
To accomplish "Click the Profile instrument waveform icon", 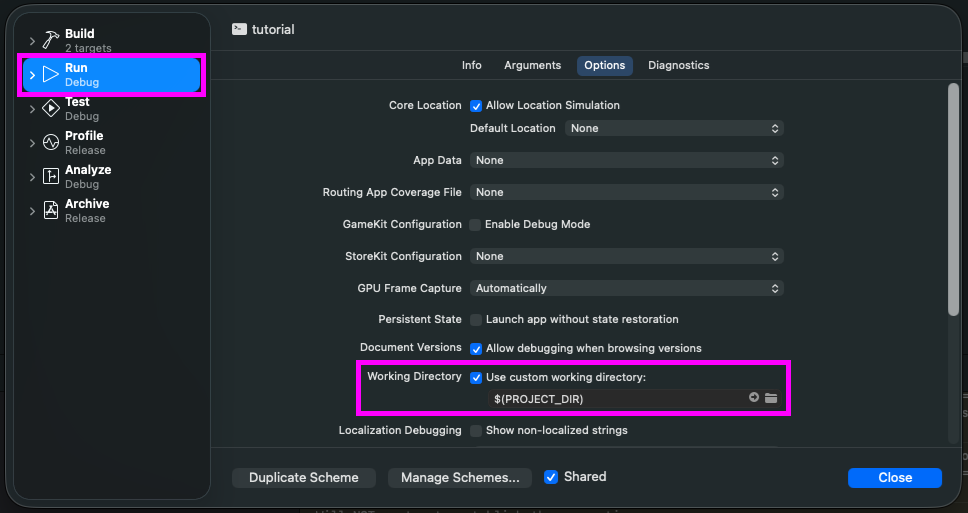I will click(x=51, y=143).
